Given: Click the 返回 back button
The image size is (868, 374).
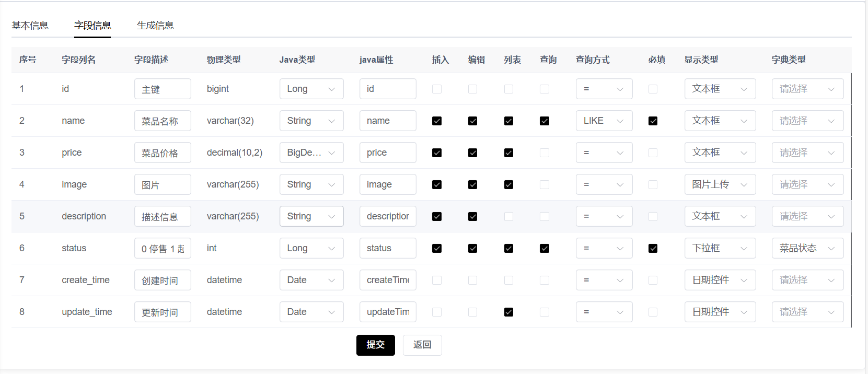Looking at the screenshot, I should 422,345.
